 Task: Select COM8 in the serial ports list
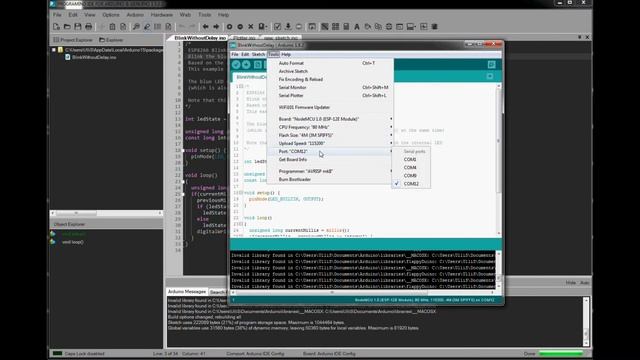(x=411, y=176)
